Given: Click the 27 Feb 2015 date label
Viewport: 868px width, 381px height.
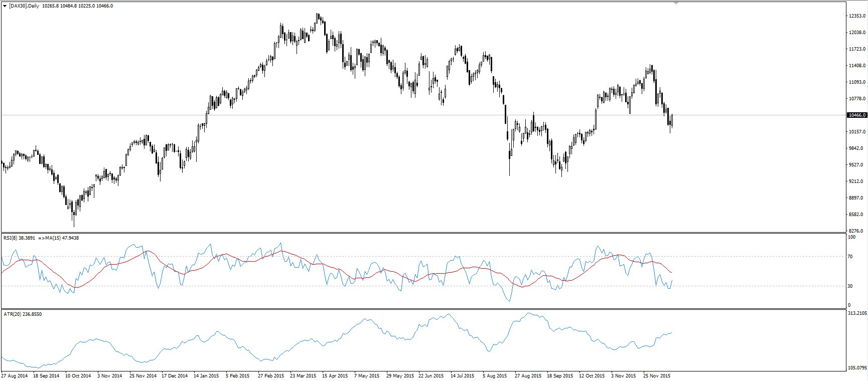Looking at the screenshot, I should click(x=271, y=375).
